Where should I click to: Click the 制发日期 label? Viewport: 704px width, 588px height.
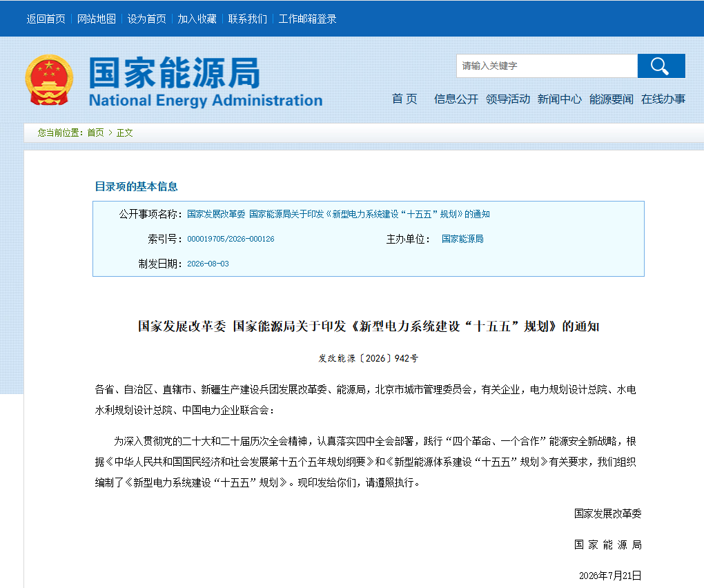click(160, 264)
